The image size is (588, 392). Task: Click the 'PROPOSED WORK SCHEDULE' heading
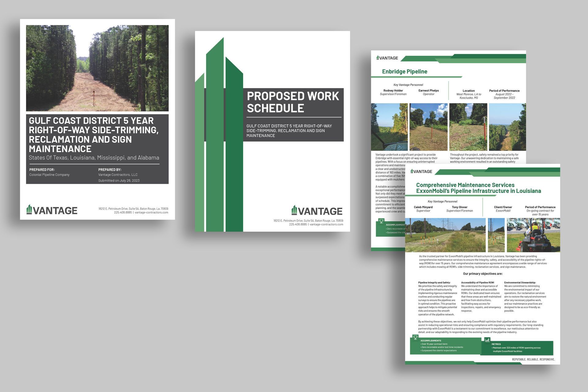coord(293,102)
